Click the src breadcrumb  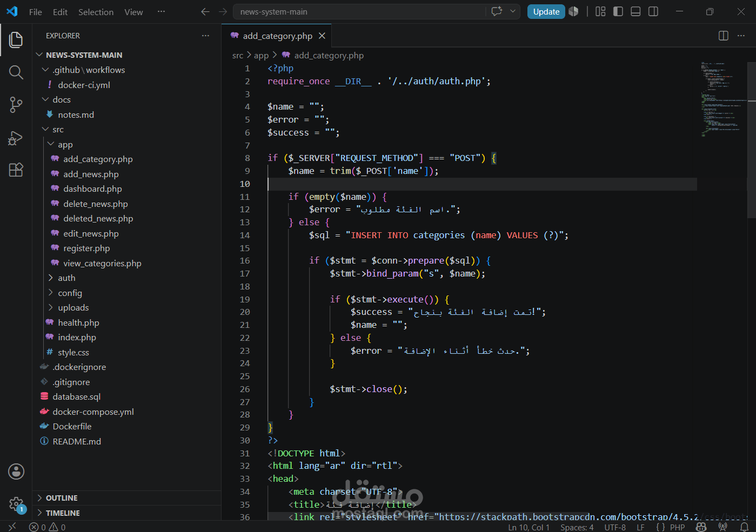pyautogui.click(x=238, y=55)
